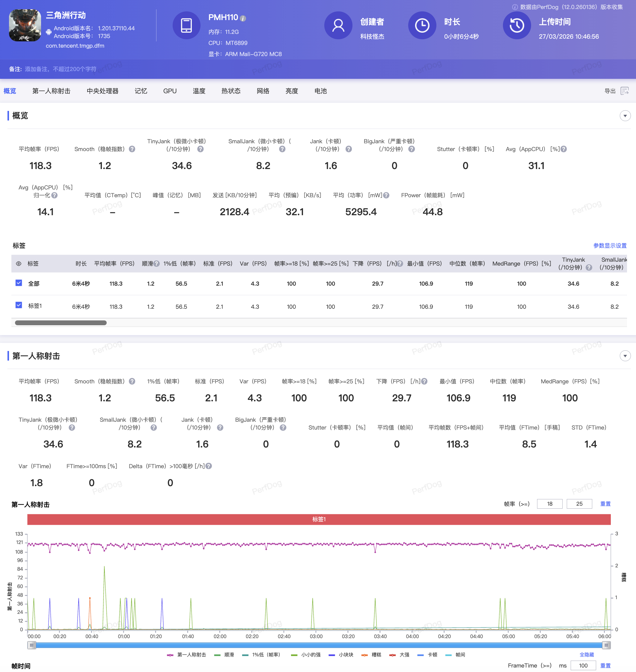
Task: Click the game app thumbnail image
Action: tap(25, 25)
